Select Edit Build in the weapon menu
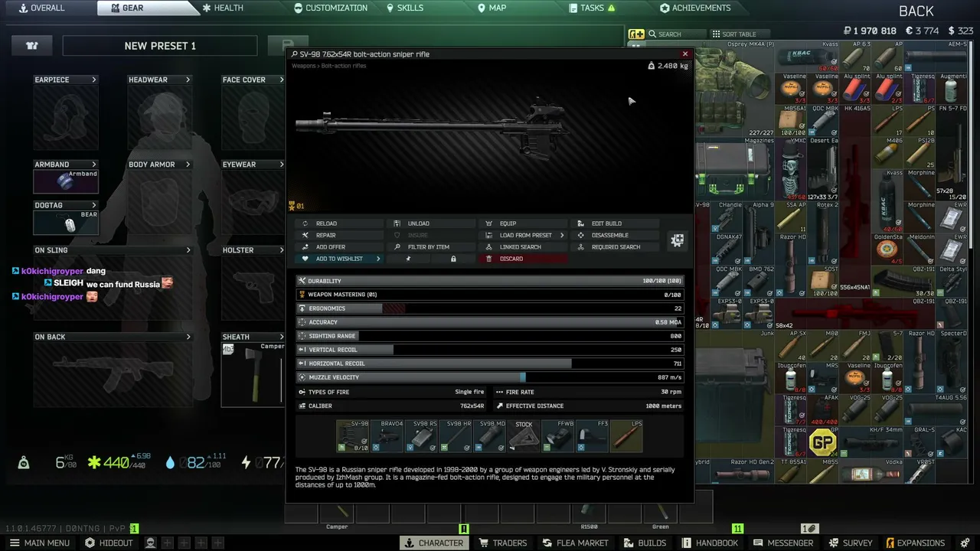980x551 pixels. tap(616, 223)
